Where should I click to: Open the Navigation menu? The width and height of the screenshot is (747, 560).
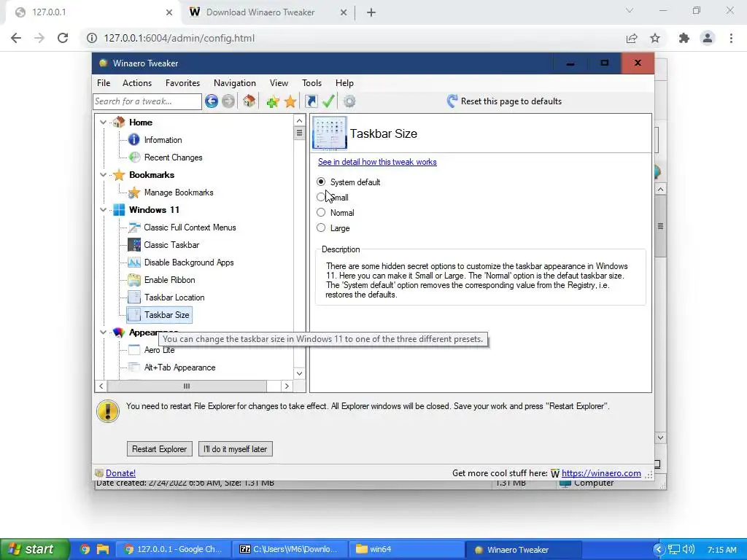(x=235, y=83)
